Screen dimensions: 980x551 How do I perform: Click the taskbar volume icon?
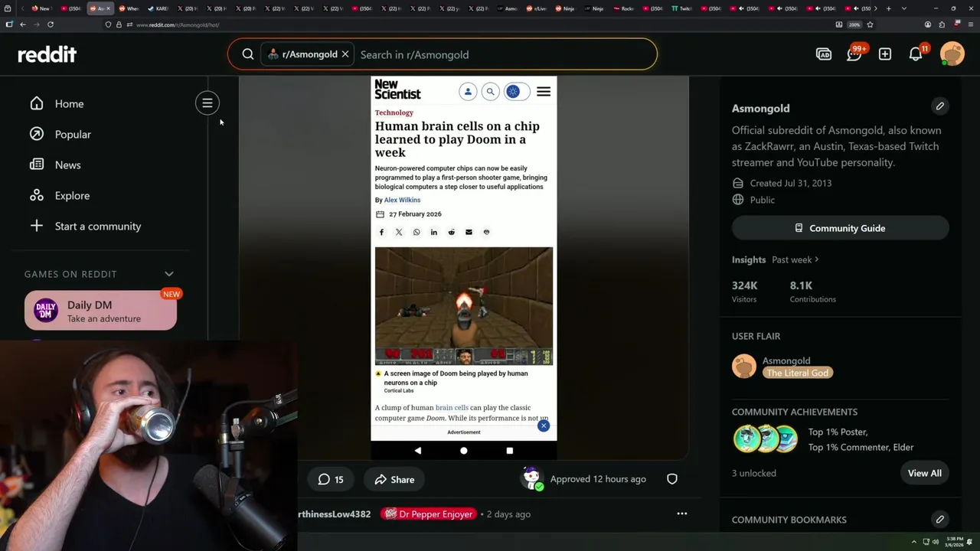pyautogui.click(x=936, y=542)
